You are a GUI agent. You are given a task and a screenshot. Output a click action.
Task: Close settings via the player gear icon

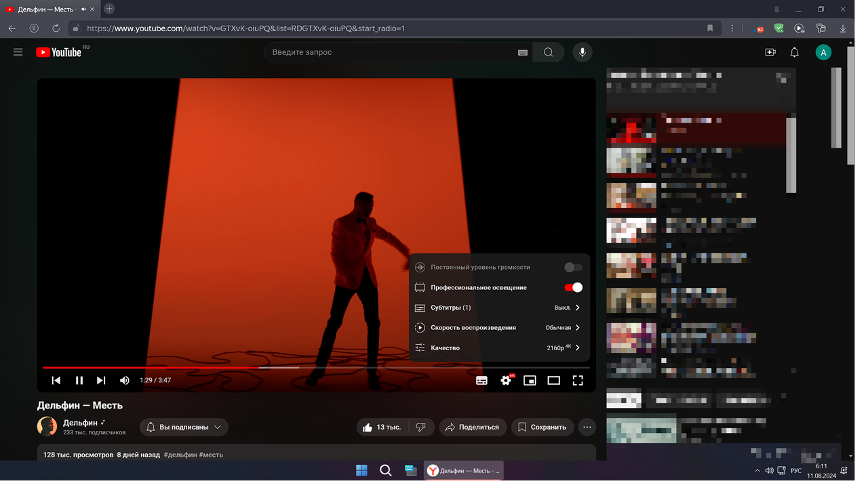506,381
